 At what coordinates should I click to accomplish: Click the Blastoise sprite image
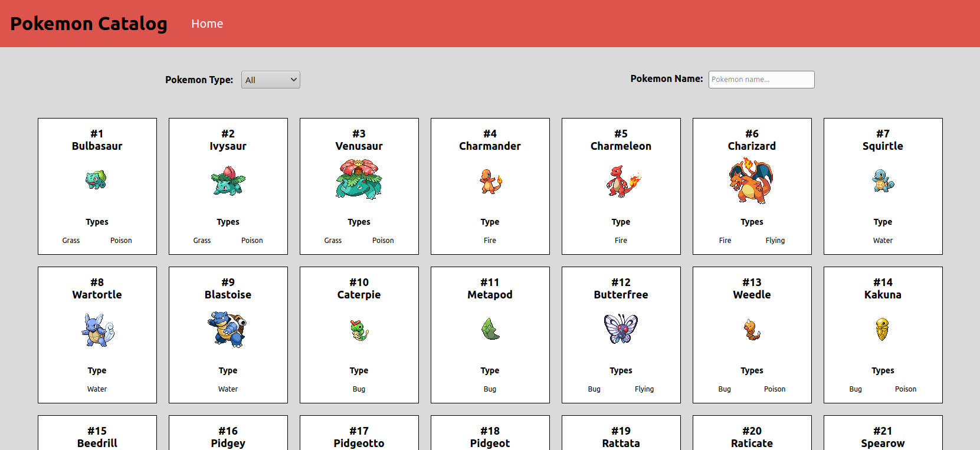coord(228,329)
